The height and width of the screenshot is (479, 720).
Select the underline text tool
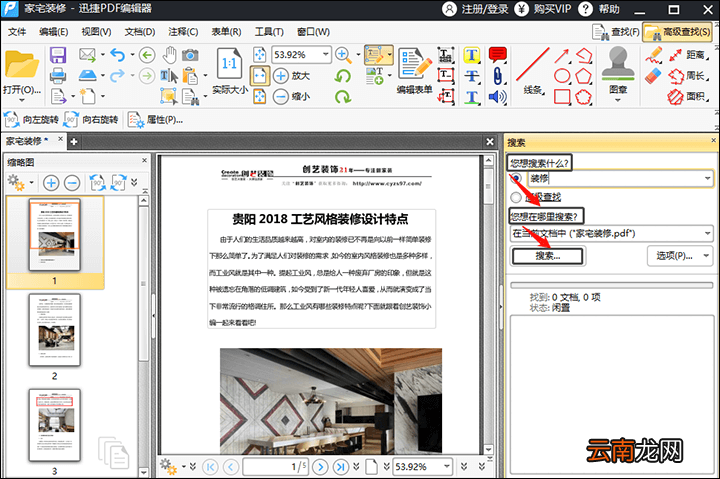click(x=472, y=97)
